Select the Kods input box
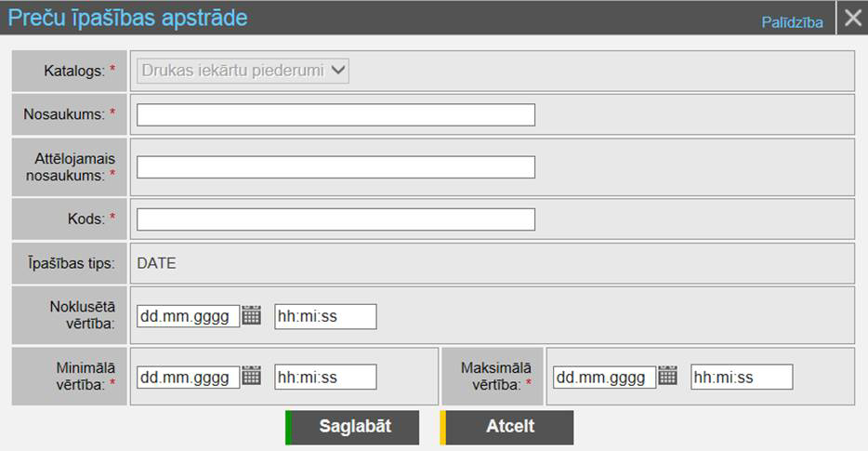The width and height of the screenshot is (868, 451). coord(335,219)
